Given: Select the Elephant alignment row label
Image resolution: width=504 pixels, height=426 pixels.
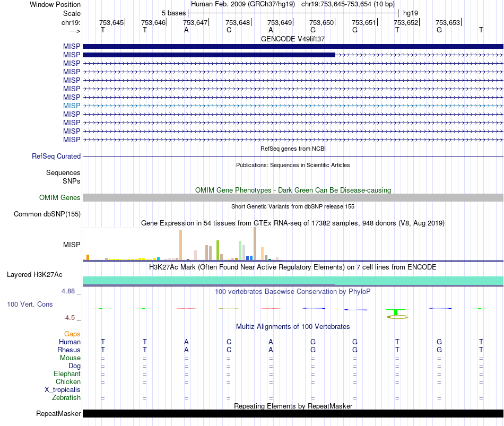Looking at the screenshot, I should pyautogui.click(x=67, y=373).
